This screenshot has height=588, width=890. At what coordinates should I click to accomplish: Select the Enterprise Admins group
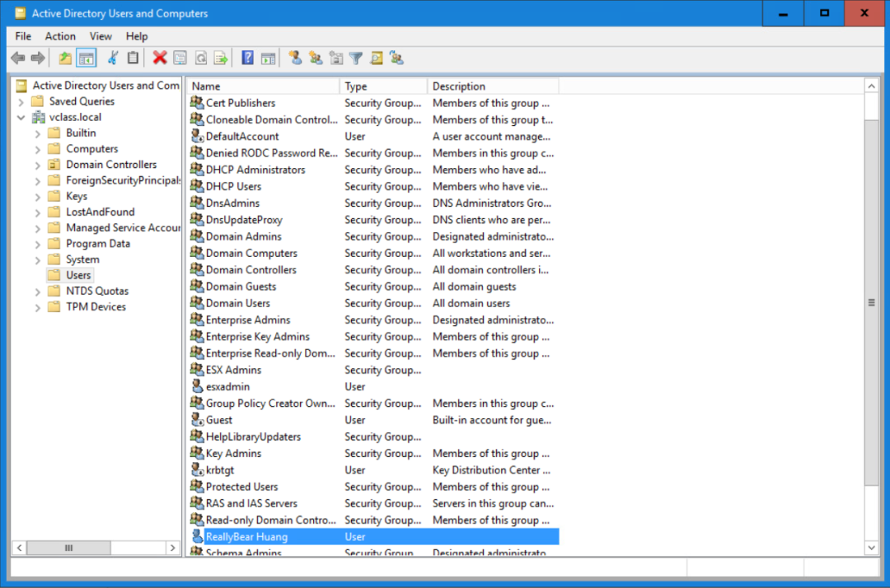click(x=373, y=320)
